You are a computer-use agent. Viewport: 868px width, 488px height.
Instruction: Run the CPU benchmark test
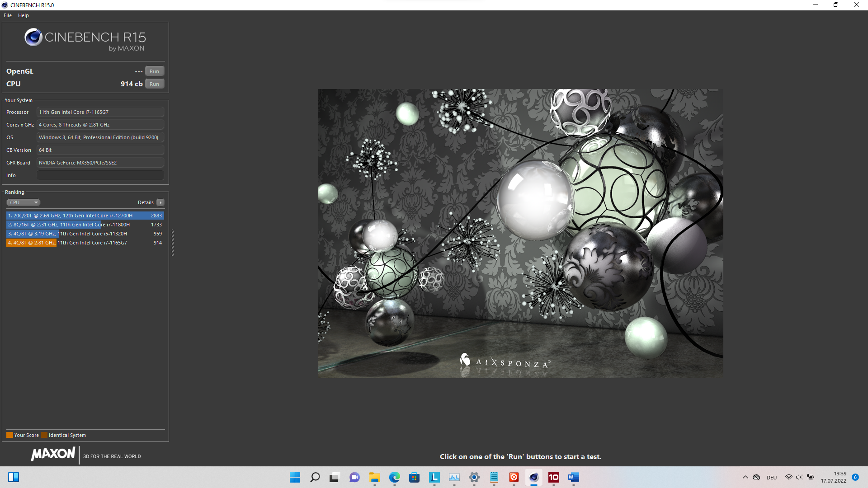coord(154,84)
